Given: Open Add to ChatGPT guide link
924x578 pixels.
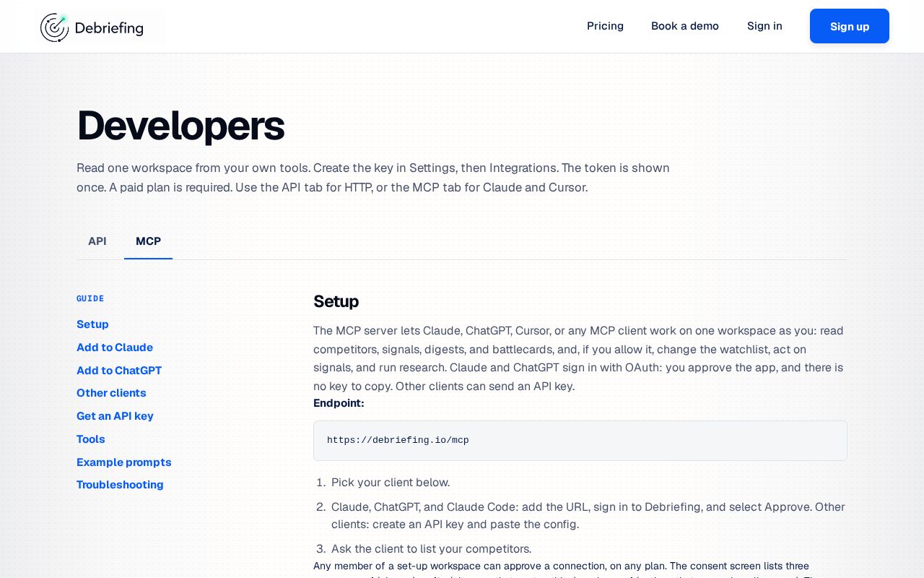Looking at the screenshot, I should click(119, 371).
